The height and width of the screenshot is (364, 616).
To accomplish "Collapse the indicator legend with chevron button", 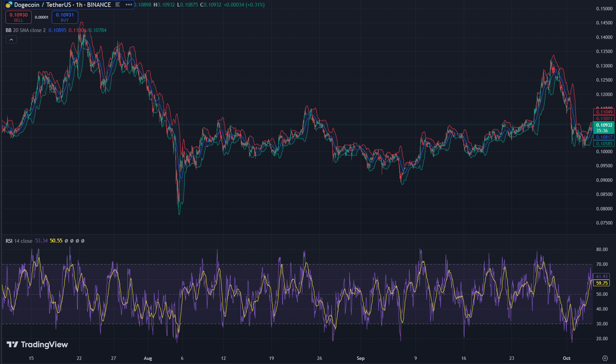I will [11, 40].
